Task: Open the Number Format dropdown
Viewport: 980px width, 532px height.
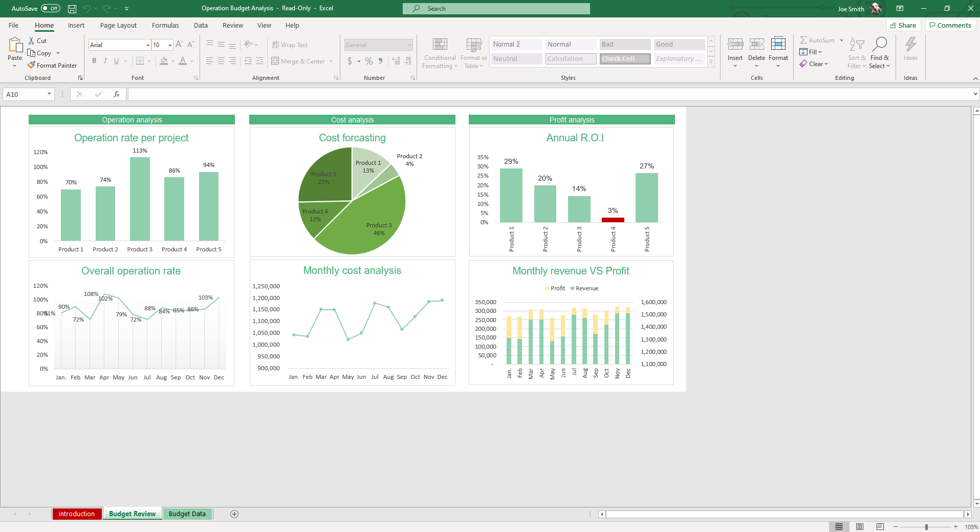Action: point(409,45)
